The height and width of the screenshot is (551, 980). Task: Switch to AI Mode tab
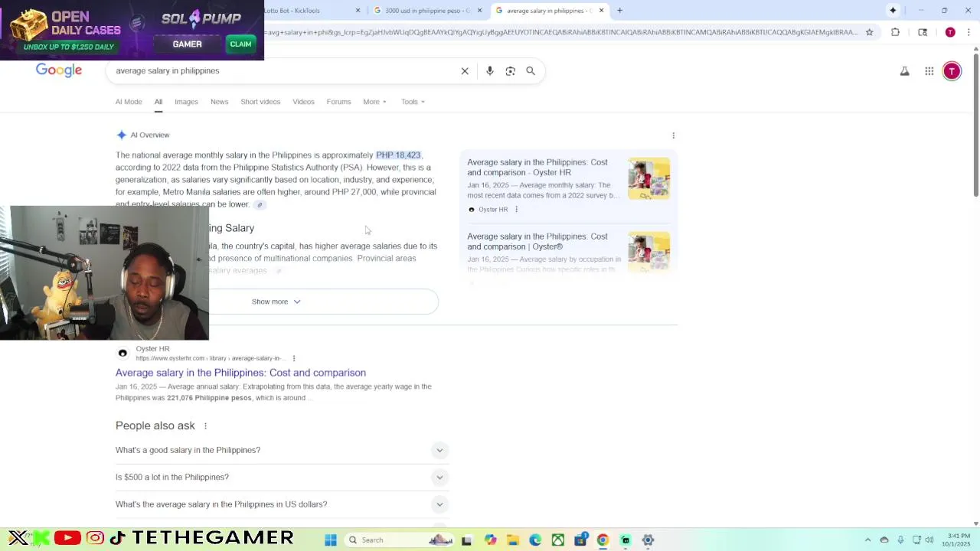pyautogui.click(x=129, y=102)
